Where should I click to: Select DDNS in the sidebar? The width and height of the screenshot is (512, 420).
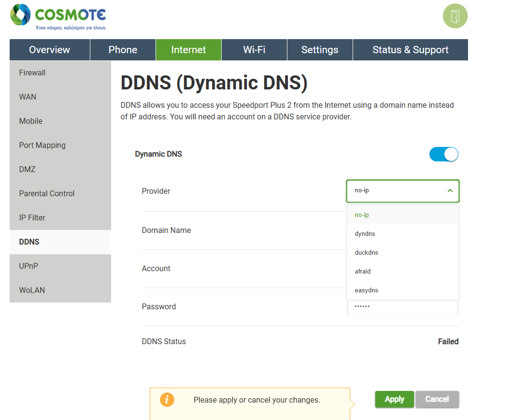[x=60, y=242]
